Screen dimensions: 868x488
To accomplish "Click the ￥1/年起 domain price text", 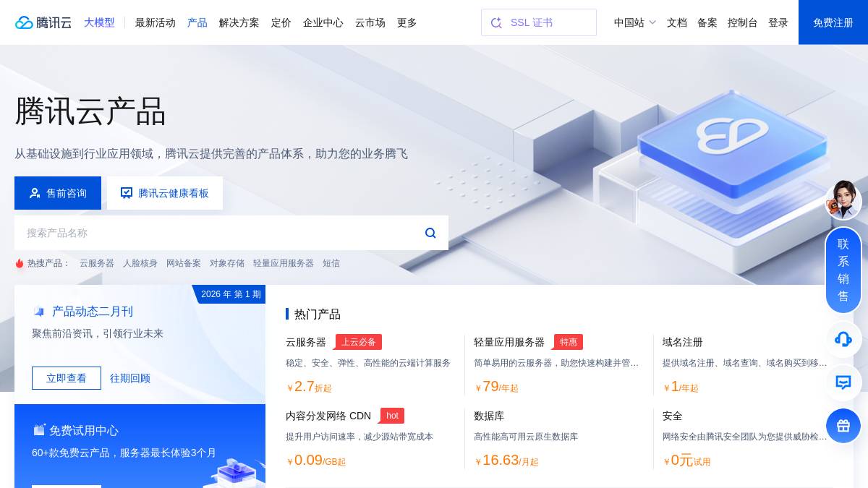I will pyautogui.click(x=681, y=387).
